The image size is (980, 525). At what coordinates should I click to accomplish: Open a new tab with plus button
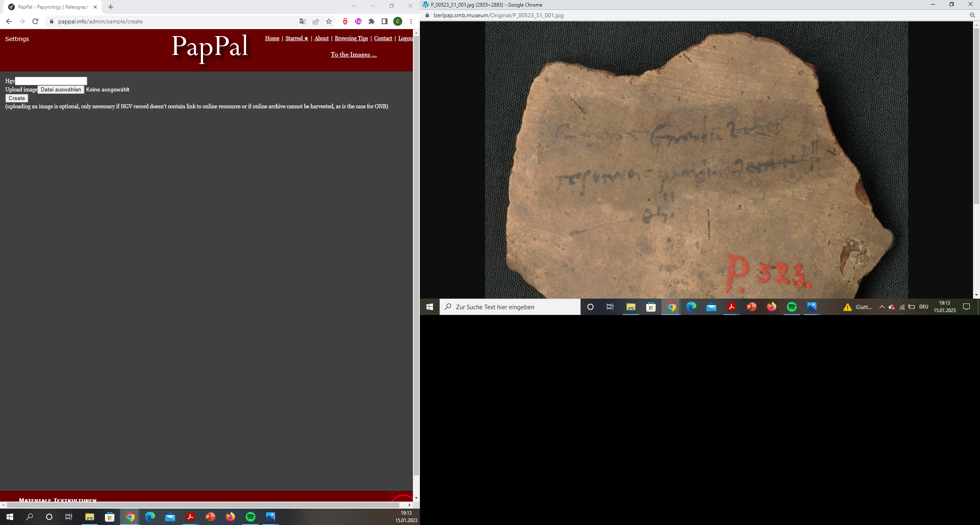[x=111, y=7]
